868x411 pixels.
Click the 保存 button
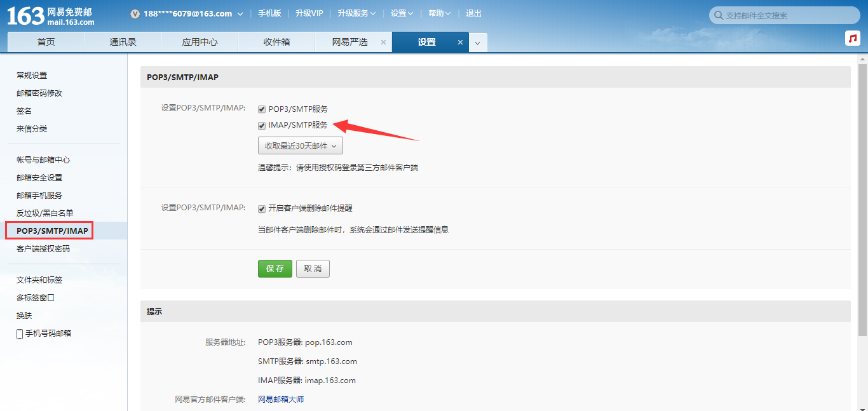[275, 269]
